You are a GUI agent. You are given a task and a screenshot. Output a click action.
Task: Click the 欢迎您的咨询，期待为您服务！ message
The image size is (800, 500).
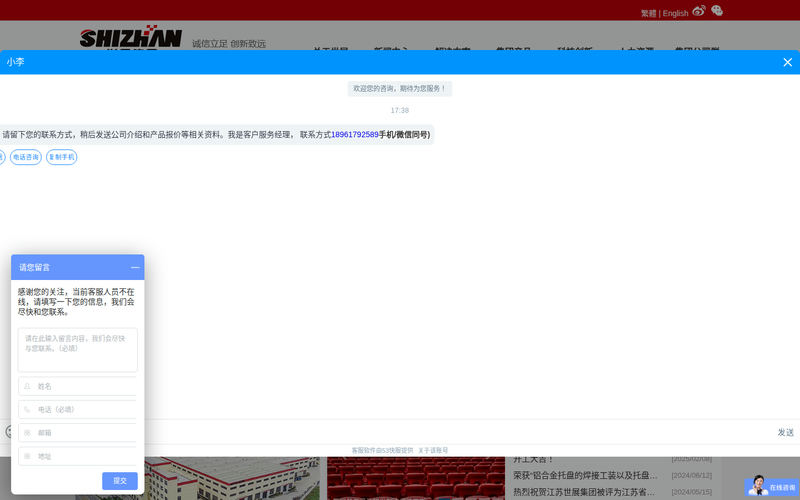pyautogui.click(x=399, y=89)
